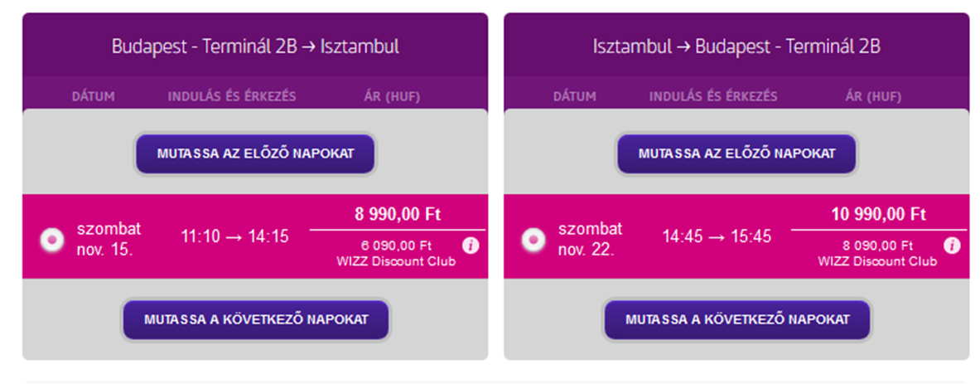Viewport: 980px width, 384px height.
Task: Show previous days for Budapest to Isztambul
Action: (x=255, y=153)
